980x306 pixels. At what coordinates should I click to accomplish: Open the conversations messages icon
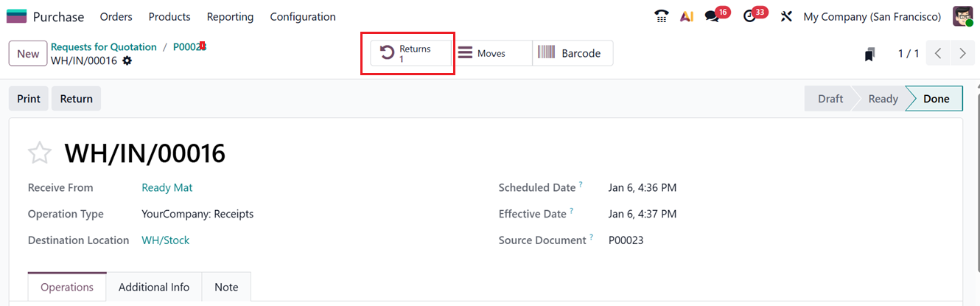712,16
